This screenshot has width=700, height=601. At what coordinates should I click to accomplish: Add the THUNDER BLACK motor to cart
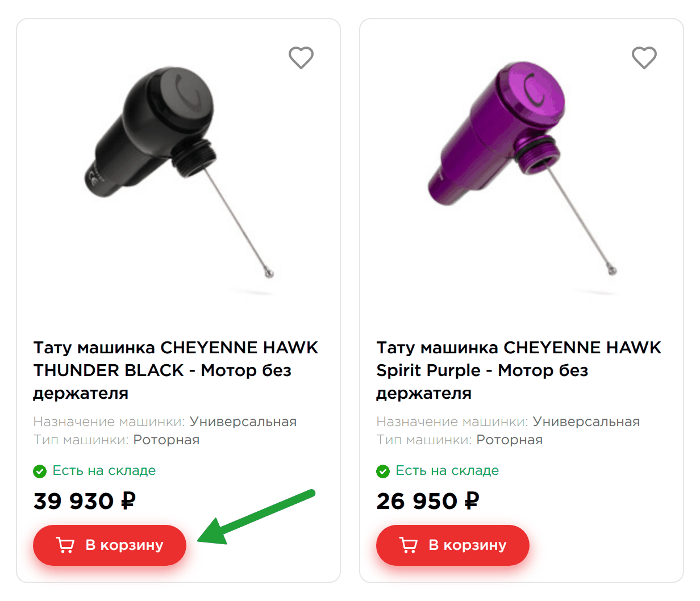point(110,545)
